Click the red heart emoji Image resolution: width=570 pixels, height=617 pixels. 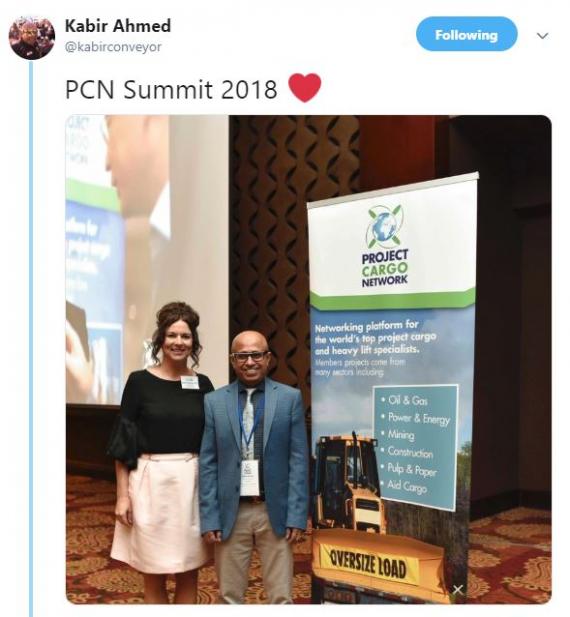[x=305, y=88]
